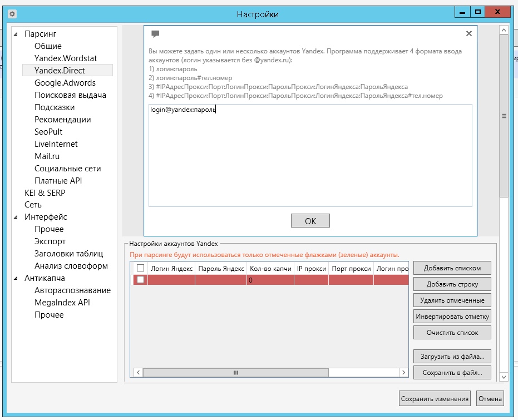Screen dimensions: 518x420
Task: Select Автораспознавание under Антикапча
Action: (x=72, y=290)
